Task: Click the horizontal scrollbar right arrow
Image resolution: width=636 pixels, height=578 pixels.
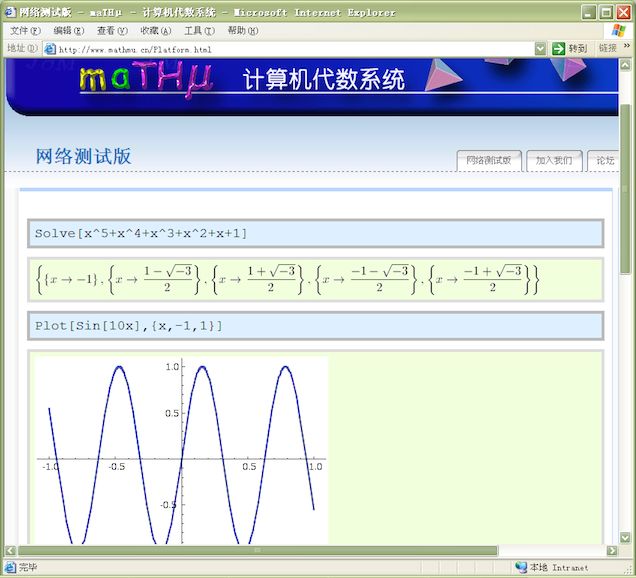Action: pos(612,550)
